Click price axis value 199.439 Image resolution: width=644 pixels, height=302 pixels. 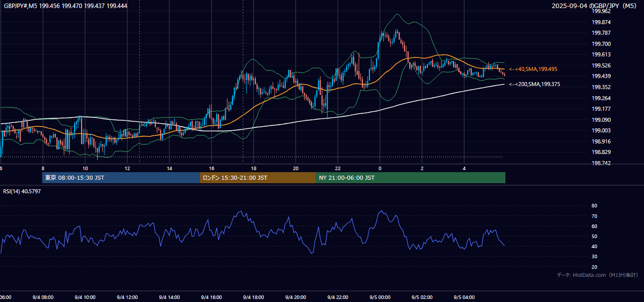[601, 77]
